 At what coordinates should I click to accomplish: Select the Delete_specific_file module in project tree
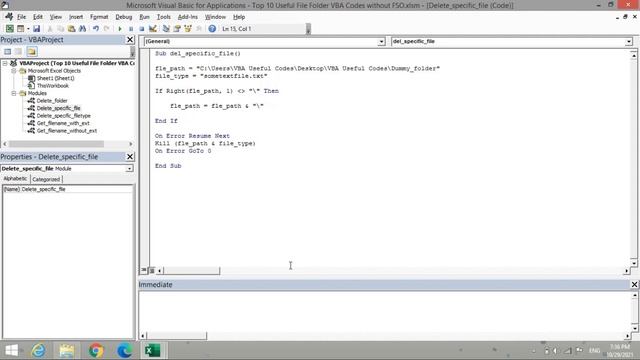[x=58, y=108]
